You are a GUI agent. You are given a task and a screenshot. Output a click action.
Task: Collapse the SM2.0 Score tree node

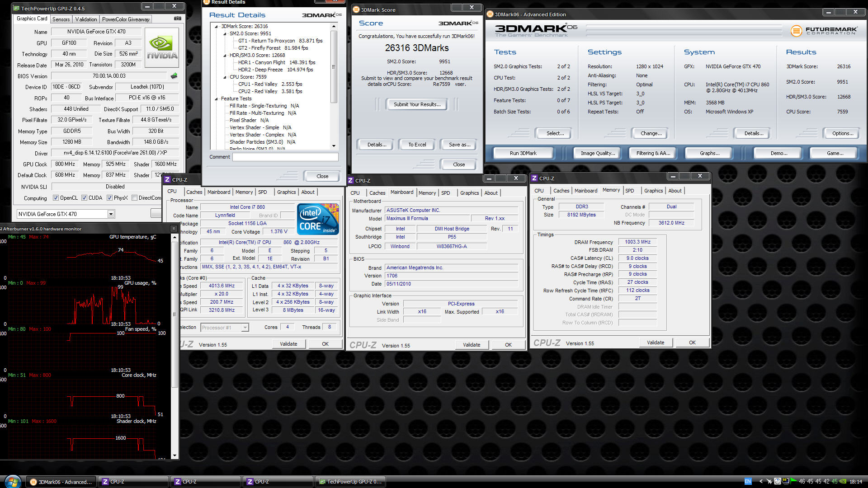tap(225, 33)
